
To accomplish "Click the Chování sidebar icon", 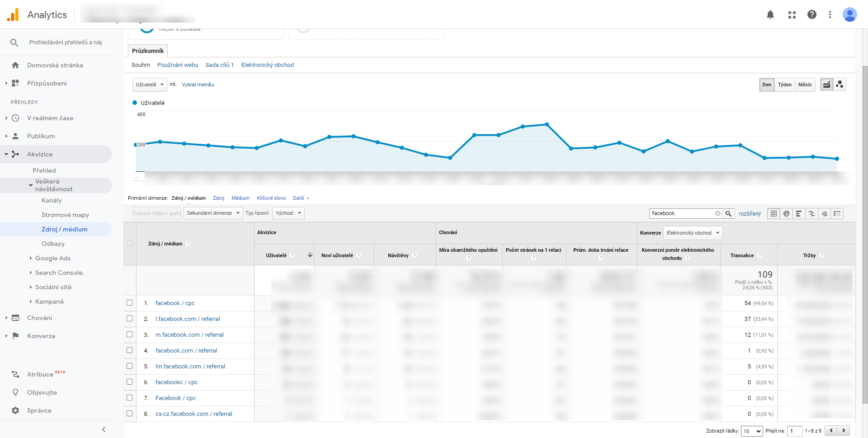I will [15, 318].
